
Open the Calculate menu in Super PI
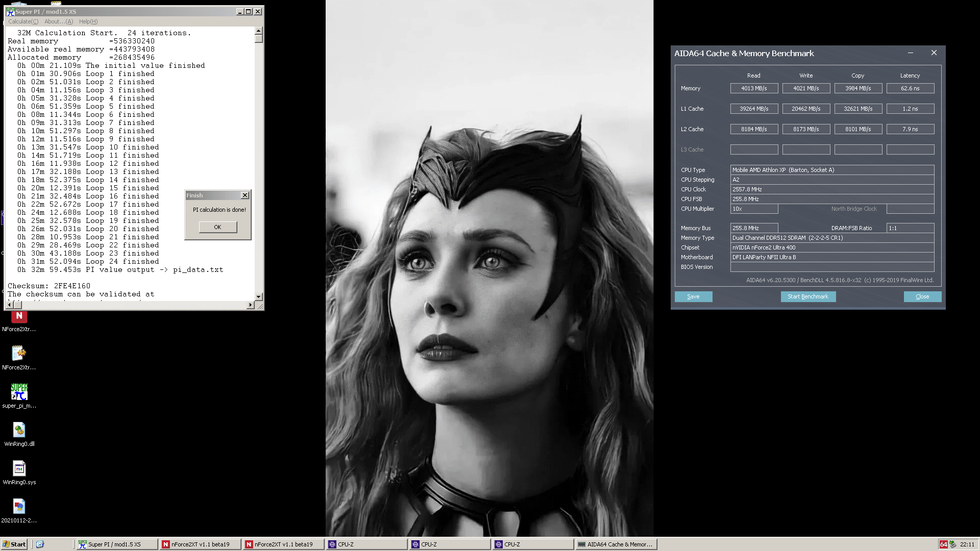click(x=23, y=21)
